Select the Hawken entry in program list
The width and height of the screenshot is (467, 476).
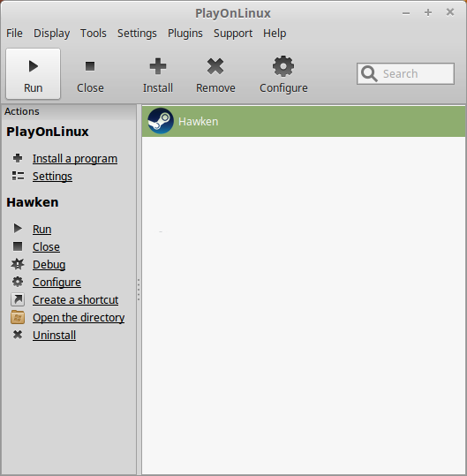click(304, 122)
